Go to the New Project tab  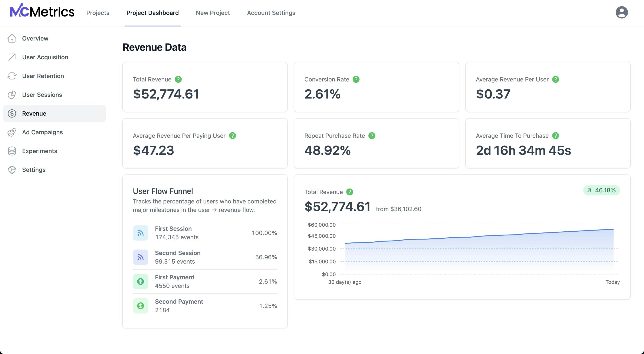[213, 13]
